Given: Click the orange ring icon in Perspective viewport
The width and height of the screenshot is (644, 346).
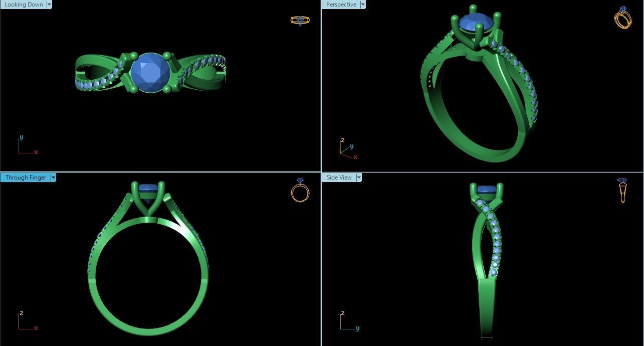Looking at the screenshot, I should tap(622, 18).
